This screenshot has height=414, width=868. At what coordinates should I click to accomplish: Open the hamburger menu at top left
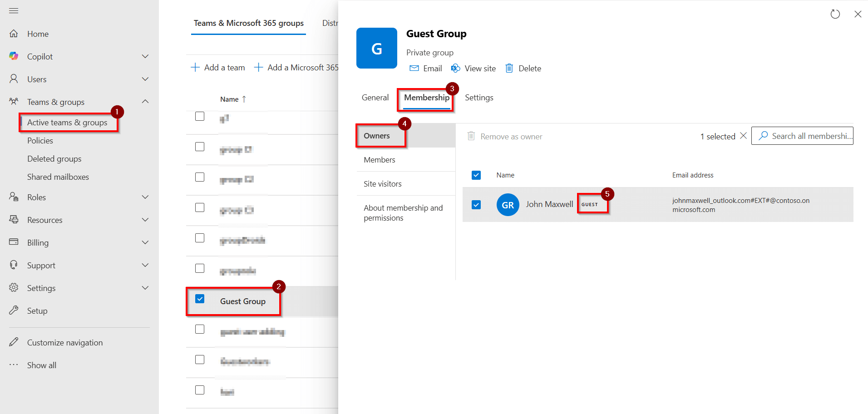[x=14, y=10]
